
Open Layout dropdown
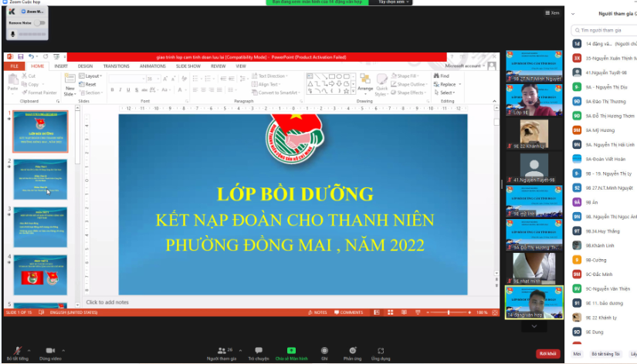coord(90,76)
